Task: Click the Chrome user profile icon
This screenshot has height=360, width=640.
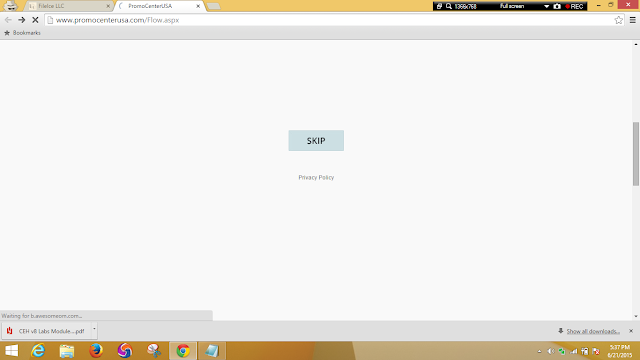Action: (x=11, y=6)
